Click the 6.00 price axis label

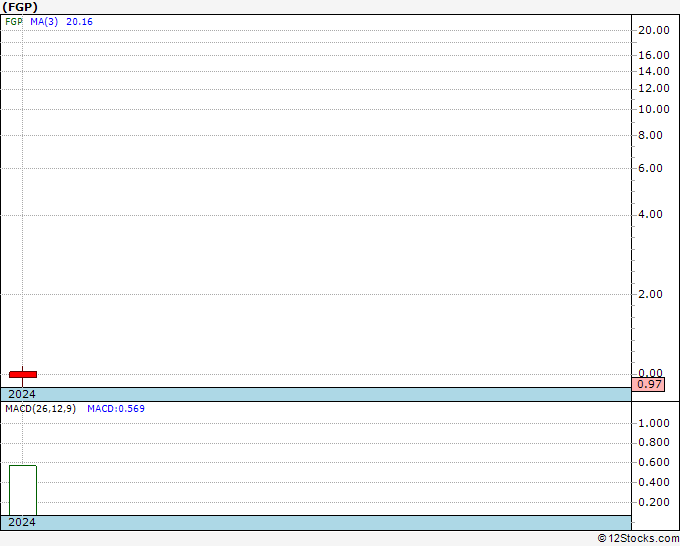coord(651,168)
